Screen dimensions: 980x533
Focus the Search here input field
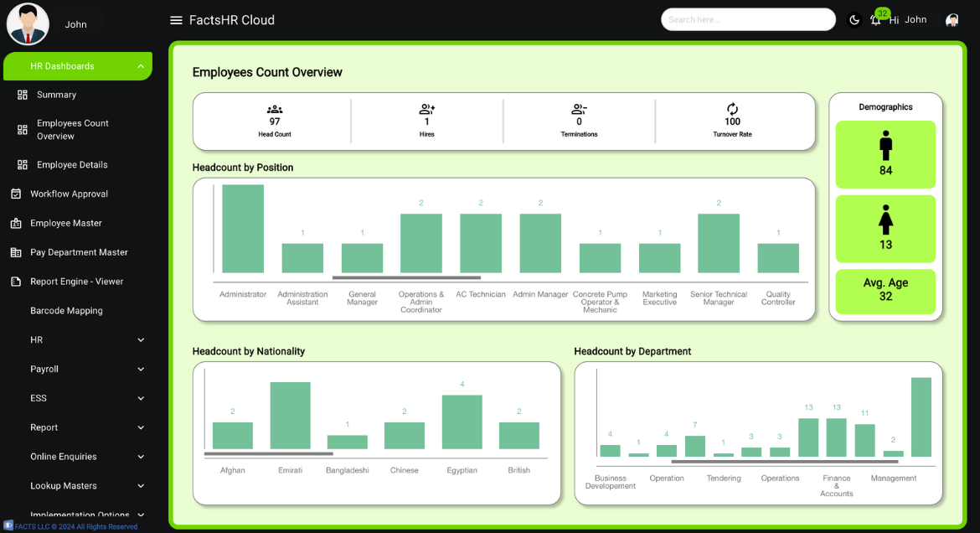748,19
